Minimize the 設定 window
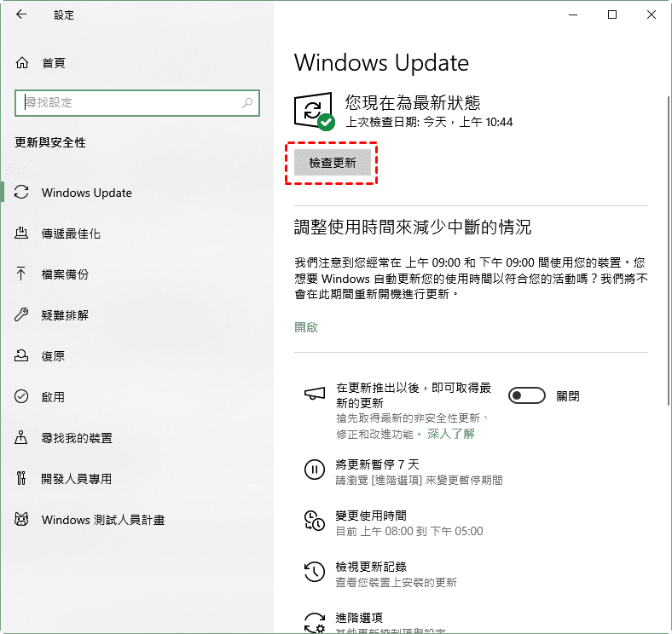The image size is (672, 634). (x=573, y=14)
